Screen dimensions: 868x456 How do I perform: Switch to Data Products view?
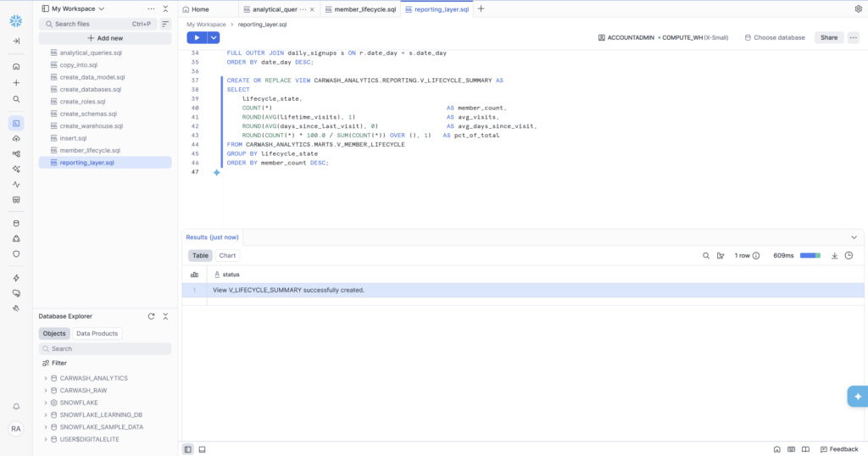click(97, 334)
